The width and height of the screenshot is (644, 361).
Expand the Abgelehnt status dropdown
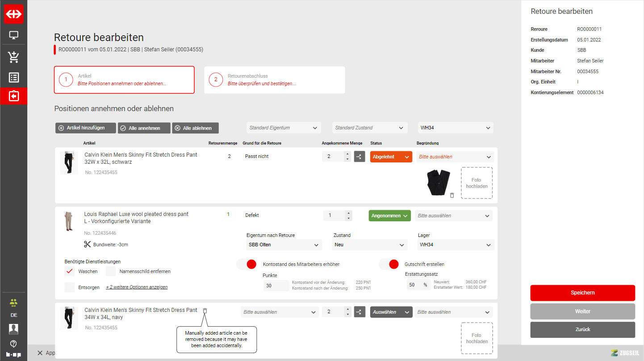pyautogui.click(x=391, y=157)
